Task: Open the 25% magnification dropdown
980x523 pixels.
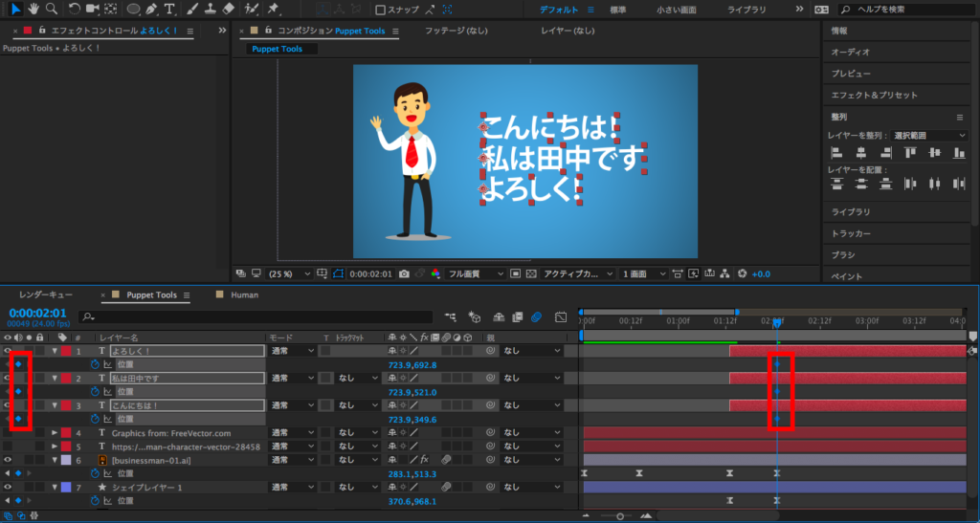Action: 287,273
